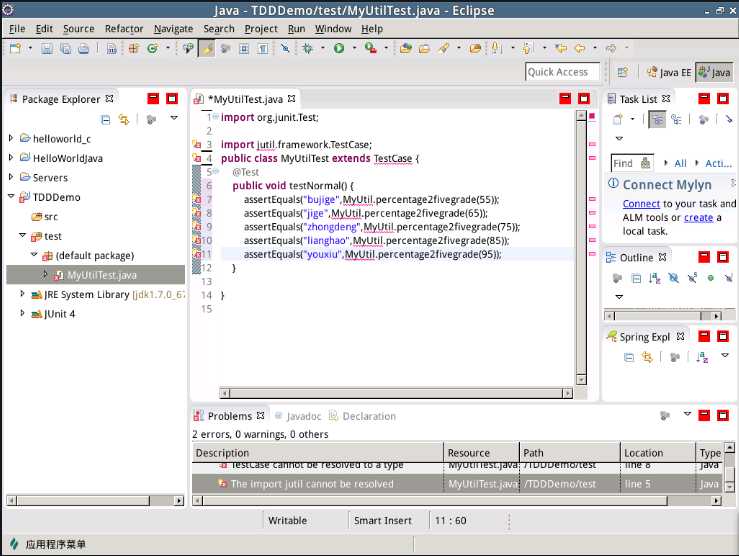Open the 应用程序菜单 applications menu
Screen dimensions: 739x556
tap(47, 545)
